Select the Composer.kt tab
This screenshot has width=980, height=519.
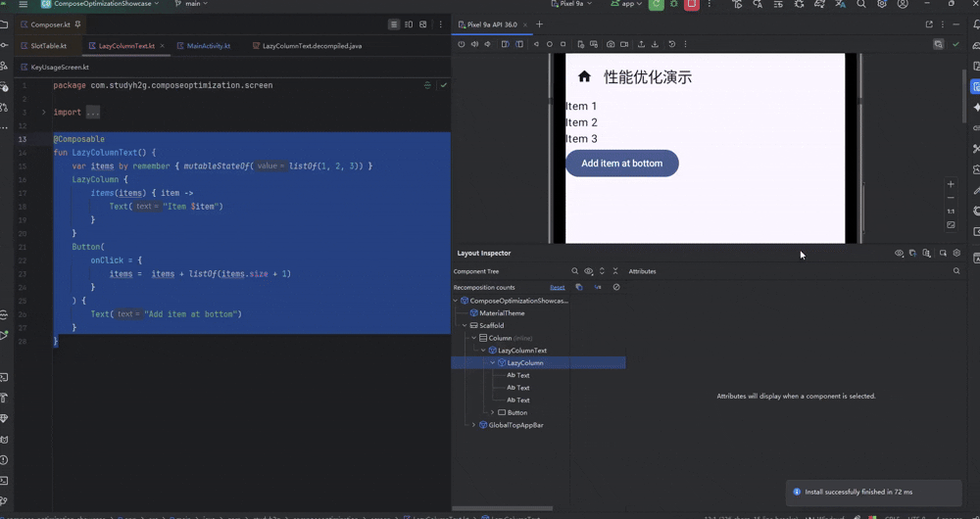(50, 24)
